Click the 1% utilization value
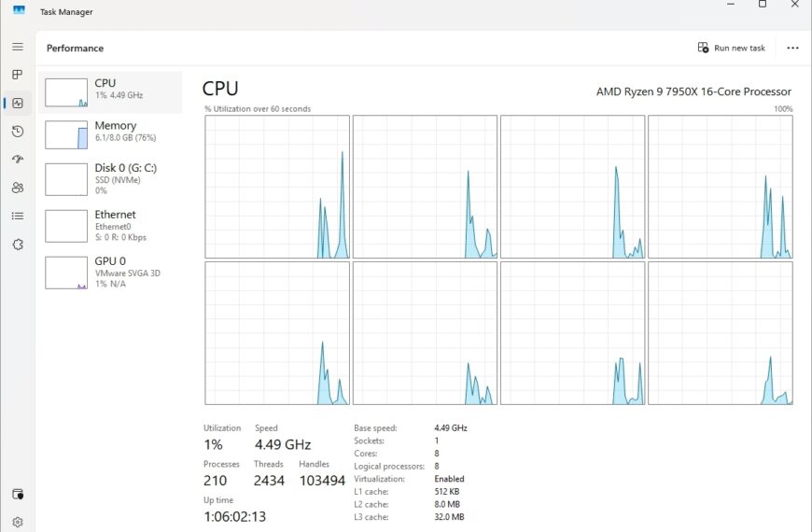The height and width of the screenshot is (532, 812). pos(214,444)
